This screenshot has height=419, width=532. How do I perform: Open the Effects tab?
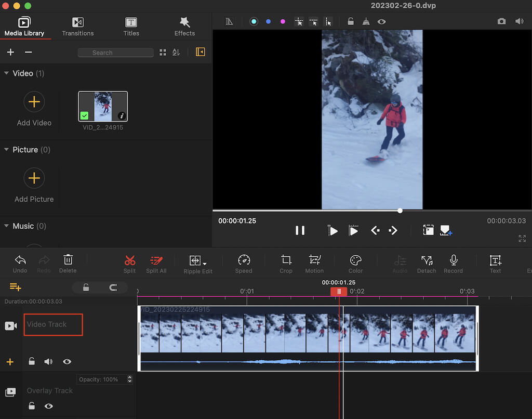click(x=184, y=26)
